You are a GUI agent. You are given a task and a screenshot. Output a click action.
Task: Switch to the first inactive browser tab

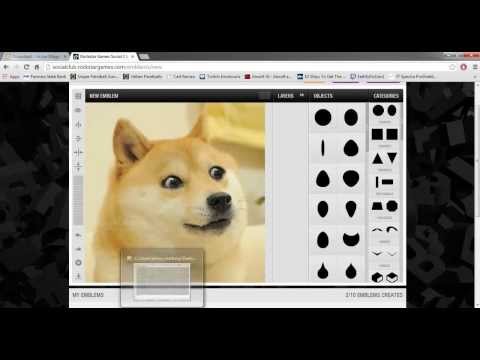[x=35, y=57]
